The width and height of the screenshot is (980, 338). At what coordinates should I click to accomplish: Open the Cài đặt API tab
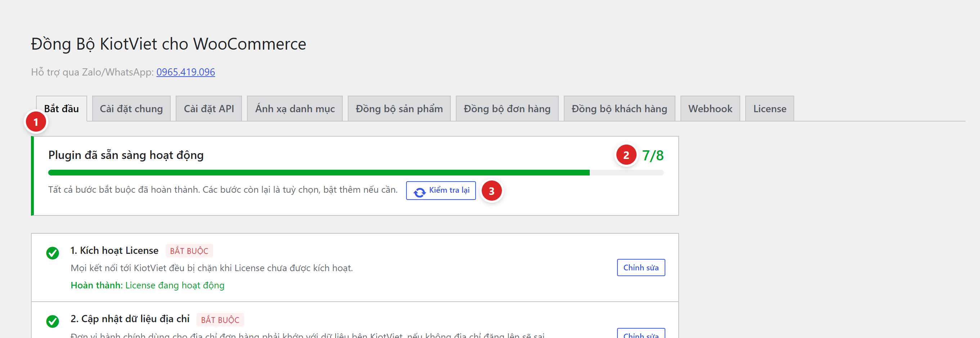pyautogui.click(x=209, y=109)
